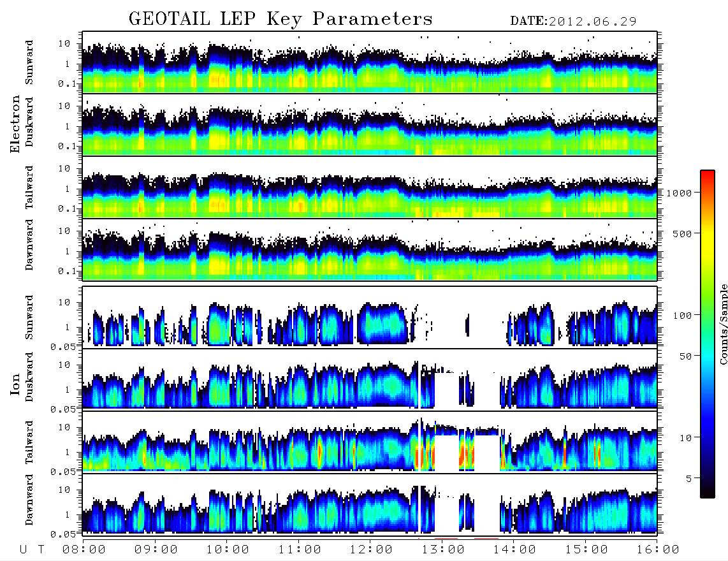This screenshot has height=561, width=728.
Task: Pick the "13:00" time axis label
Action: [x=443, y=550]
